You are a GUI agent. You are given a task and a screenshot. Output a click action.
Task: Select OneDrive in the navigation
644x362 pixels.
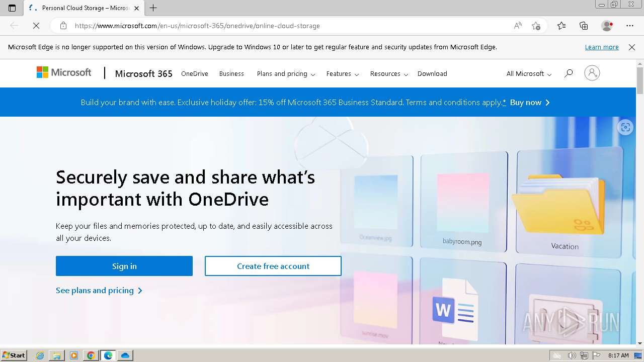pyautogui.click(x=195, y=73)
